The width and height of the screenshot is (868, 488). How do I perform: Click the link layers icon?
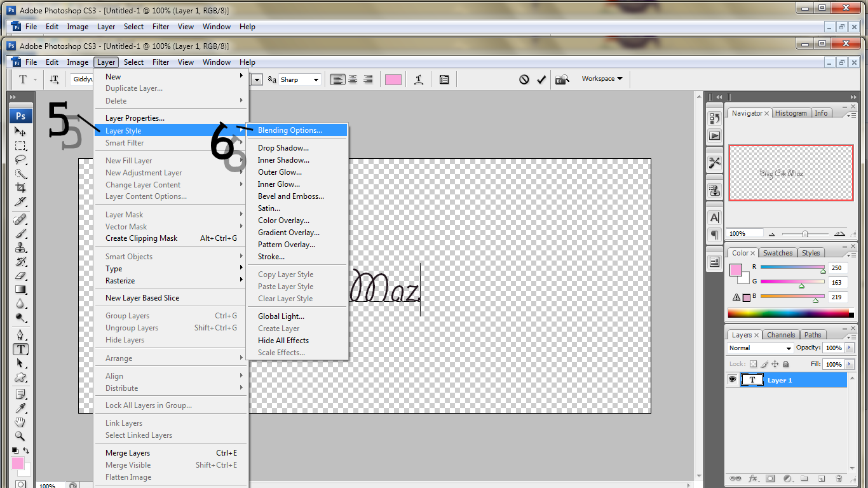click(x=736, y=478)
